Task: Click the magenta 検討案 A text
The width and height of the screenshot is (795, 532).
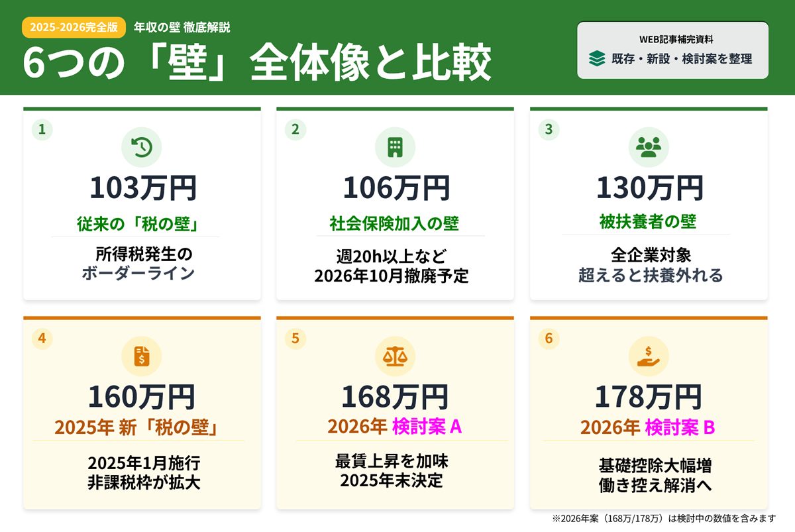Action: tap(427, 427)
